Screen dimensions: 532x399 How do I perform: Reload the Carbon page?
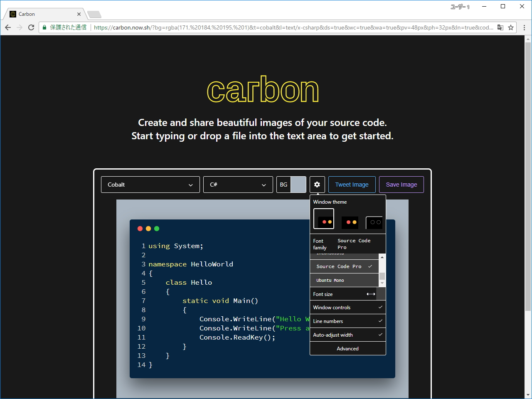(31, 27)
